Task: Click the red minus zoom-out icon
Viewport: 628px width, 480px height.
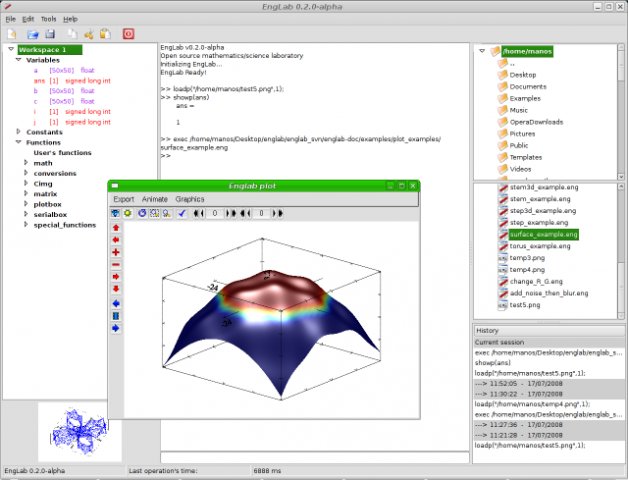Action: point(116,264)
